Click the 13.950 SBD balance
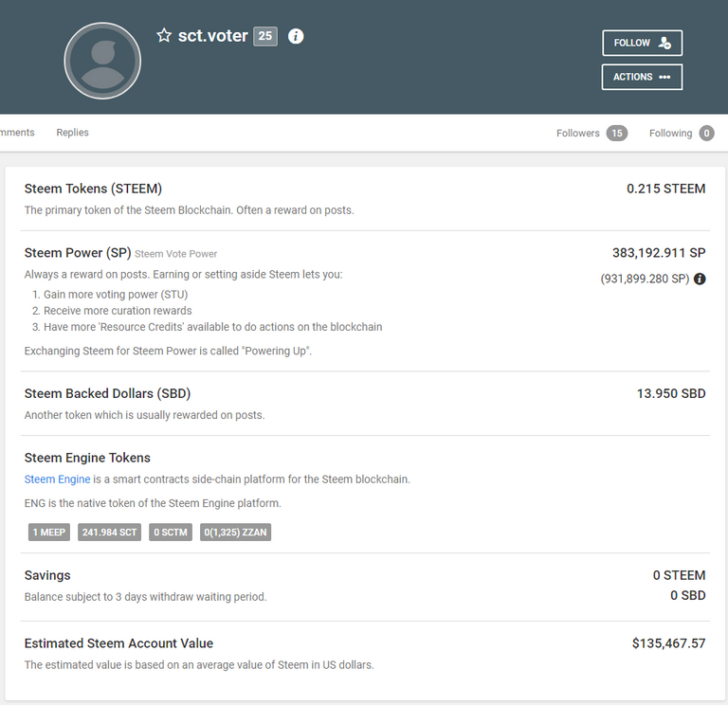This screenshot has height=705, width=728. [671, 393]
